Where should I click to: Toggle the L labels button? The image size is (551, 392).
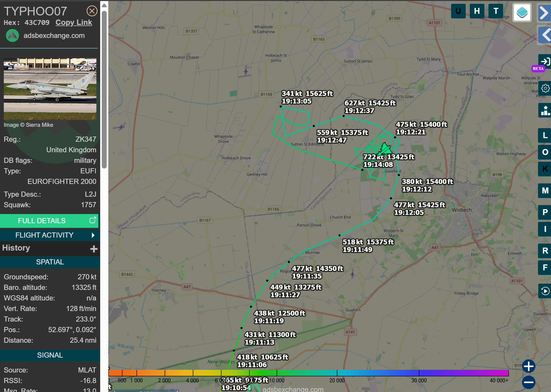click(x=545, y=135)
